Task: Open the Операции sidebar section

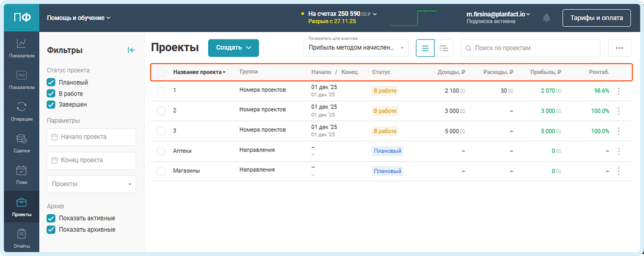Action: click(x=22, y=111)
